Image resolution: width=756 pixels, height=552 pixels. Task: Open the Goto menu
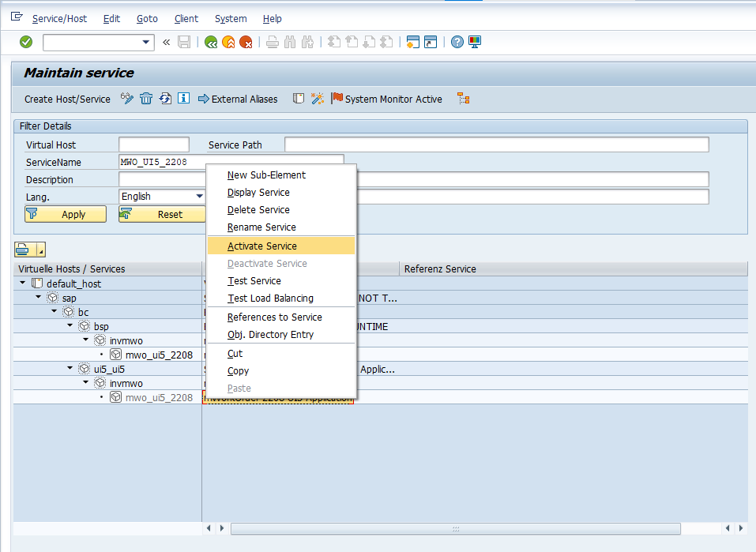click(147, 18)
